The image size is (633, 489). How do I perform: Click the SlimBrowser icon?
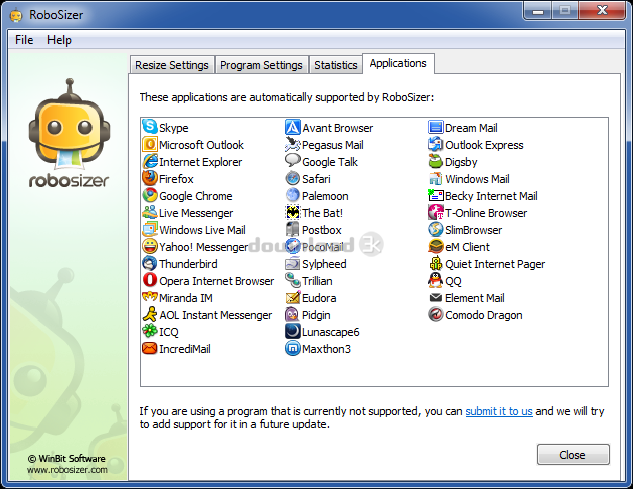pos(436,229)
